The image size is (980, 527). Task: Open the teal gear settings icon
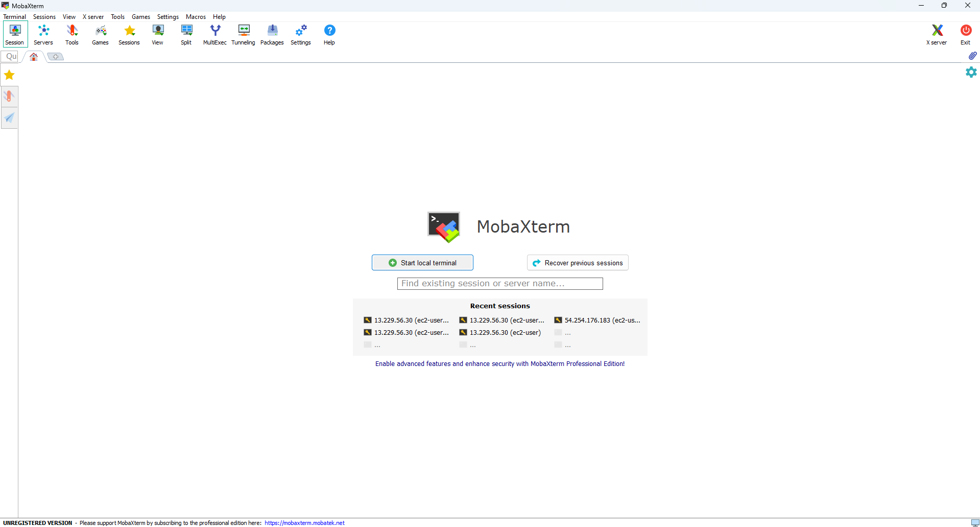(971, 72)
